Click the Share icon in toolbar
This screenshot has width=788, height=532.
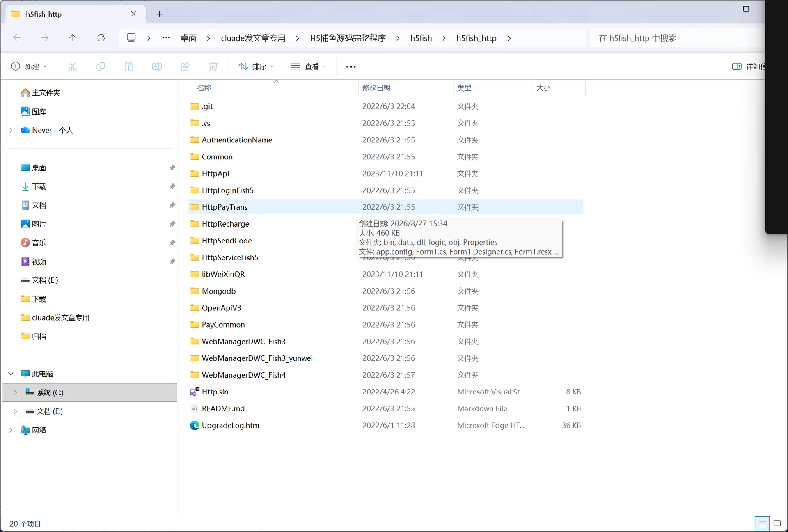(185, 66)
